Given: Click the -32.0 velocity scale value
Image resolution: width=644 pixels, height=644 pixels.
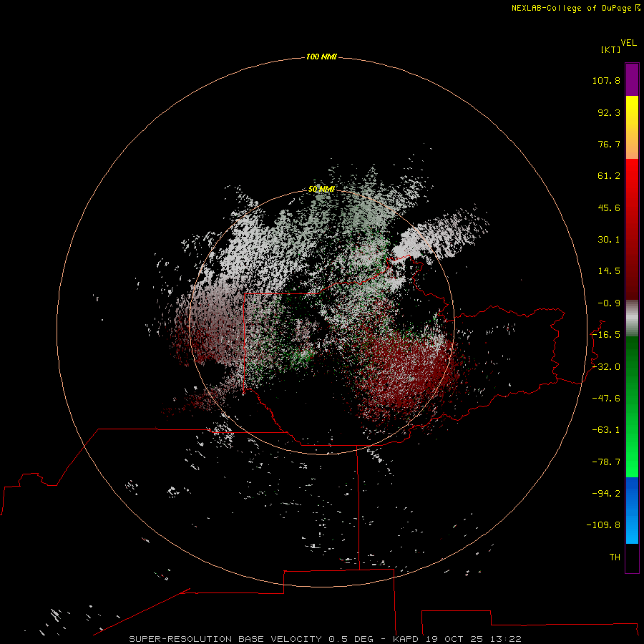Looking at the screenshot, I should tap(606, 367).
